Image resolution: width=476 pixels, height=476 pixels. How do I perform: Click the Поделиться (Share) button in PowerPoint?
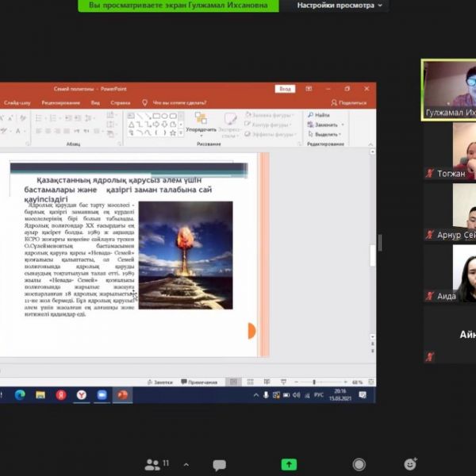349,102
